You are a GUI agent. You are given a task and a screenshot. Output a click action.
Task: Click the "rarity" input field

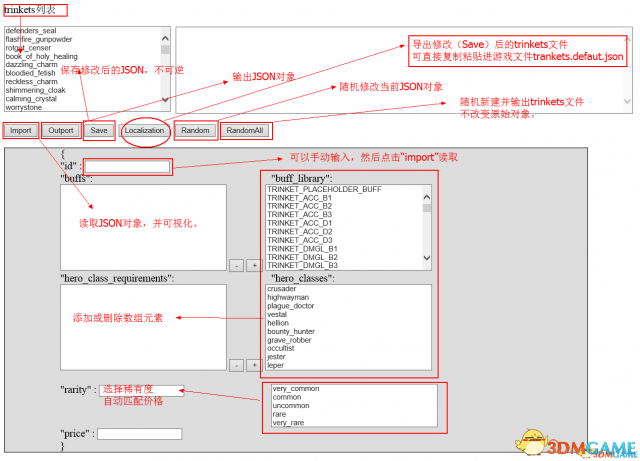(x=142, y=390)
